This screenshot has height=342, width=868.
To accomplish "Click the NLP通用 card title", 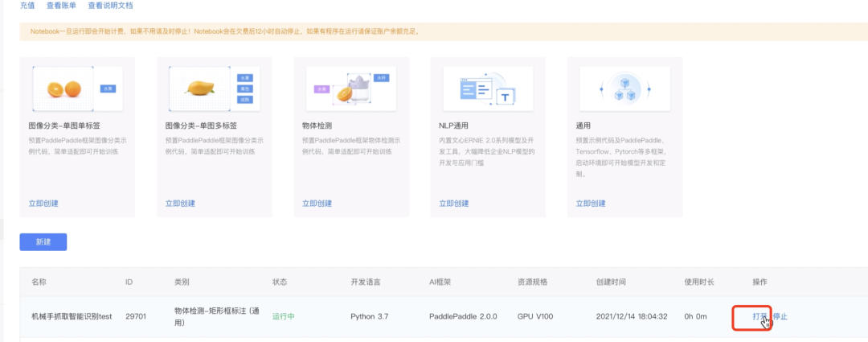I will pyautogui.click(x=454, y=126).
